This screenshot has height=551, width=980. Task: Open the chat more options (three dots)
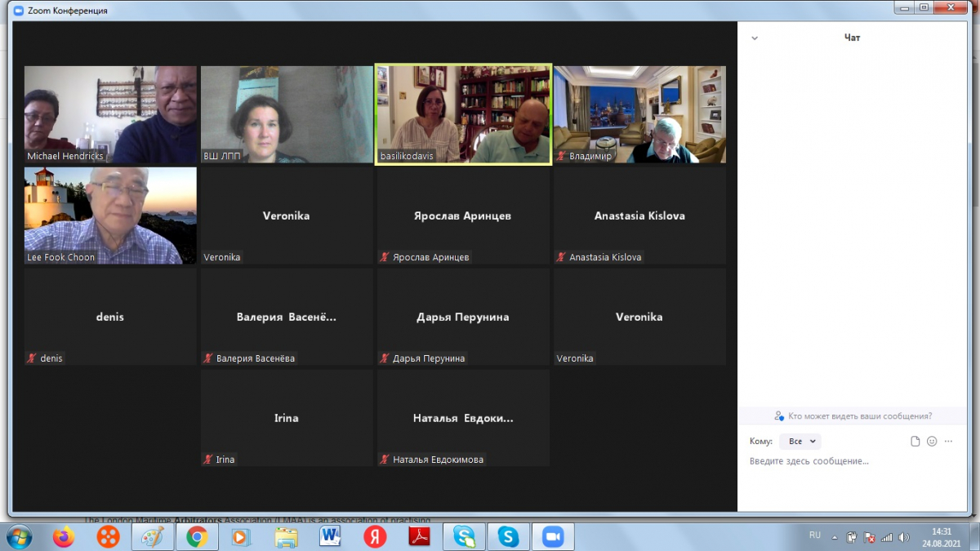click(948, 442)
